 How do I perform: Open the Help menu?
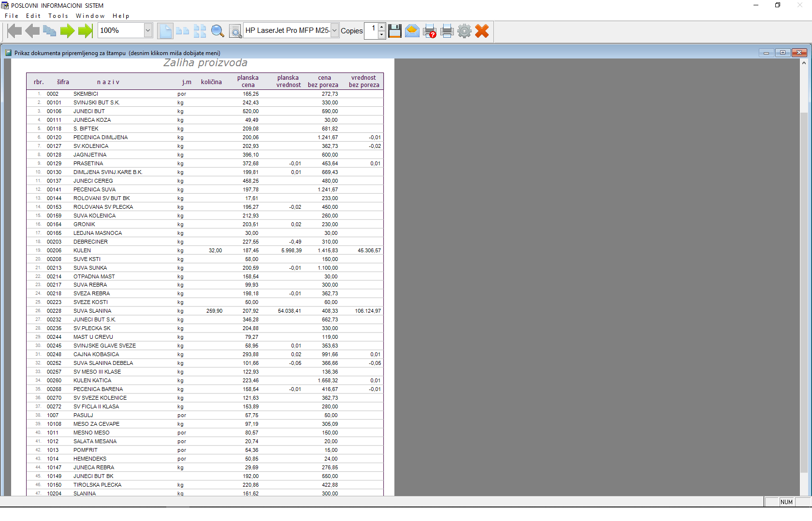[x=121, y=16]
